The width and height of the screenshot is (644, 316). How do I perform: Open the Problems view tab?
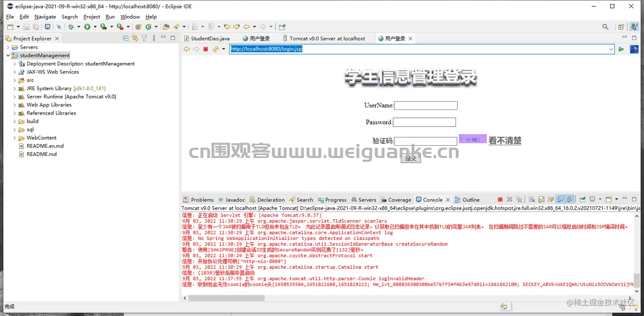tap(198, 200)
